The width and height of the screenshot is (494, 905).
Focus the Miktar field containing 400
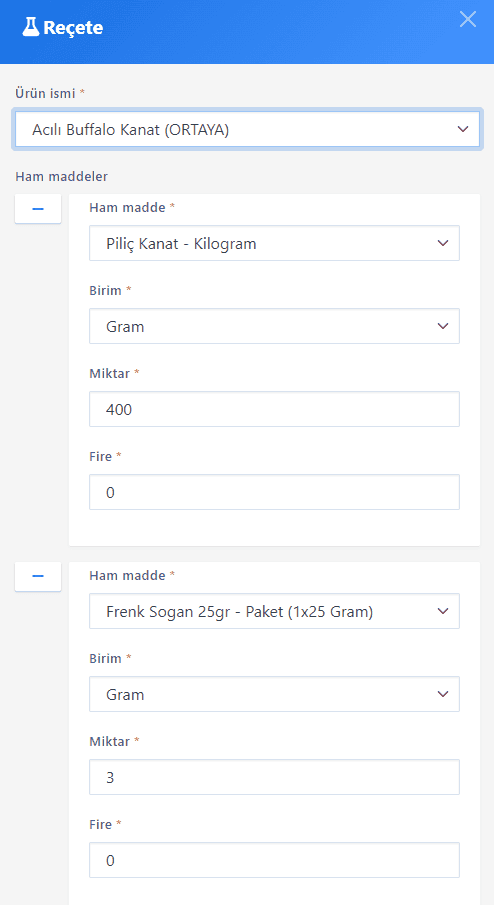(x=274, y=409)
